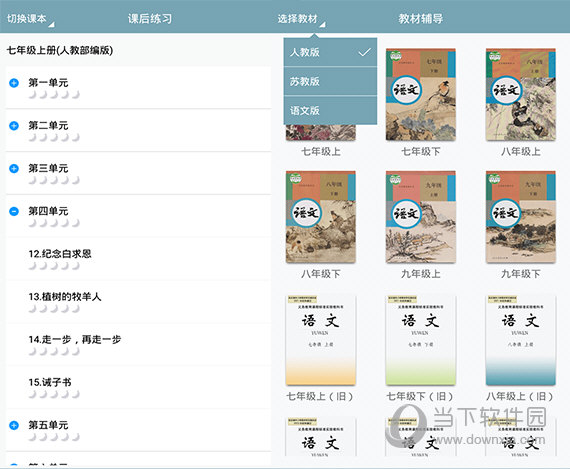Open the 选择教材 dropdown
Image resolution: width=570 pixels, height=469 pixels.
301,19
